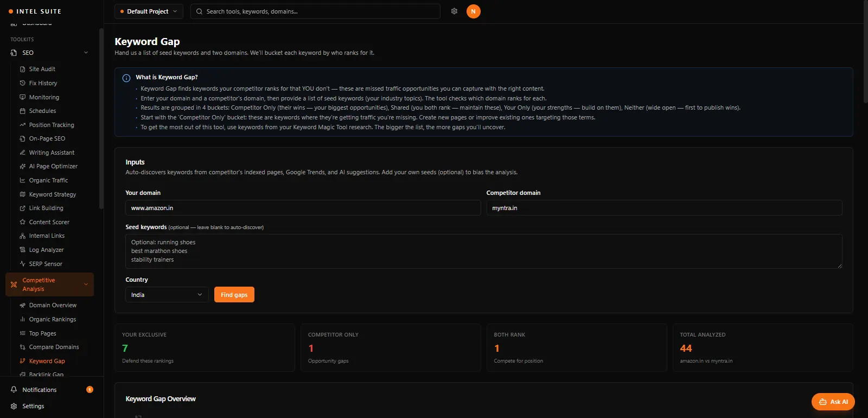This screenshot has height=418, width=868.
Task: Open the Country dropdown showing India
Action: (x=167, y=295)
